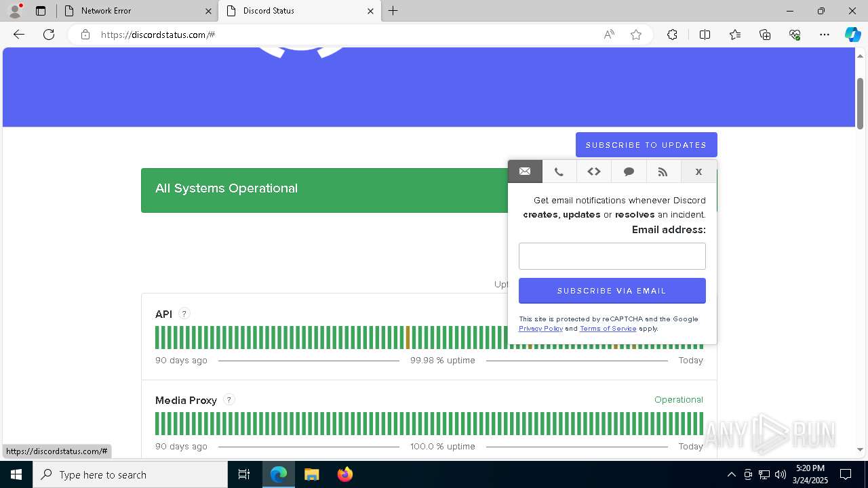Image resolution: width=868 pixels, height=488 pixels.
Task: Open Browser essentials heart icon
Action: click(x=795, y=35)
